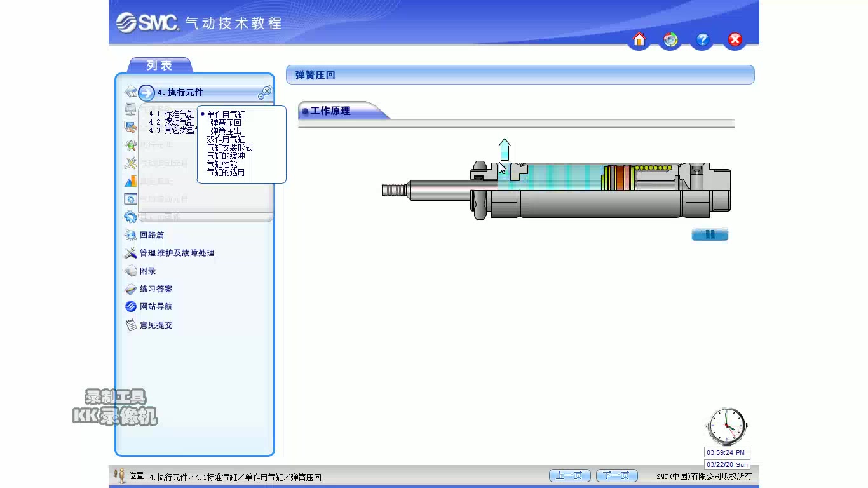Click the time display 03:59:24 PM

(x=727, y=452)
